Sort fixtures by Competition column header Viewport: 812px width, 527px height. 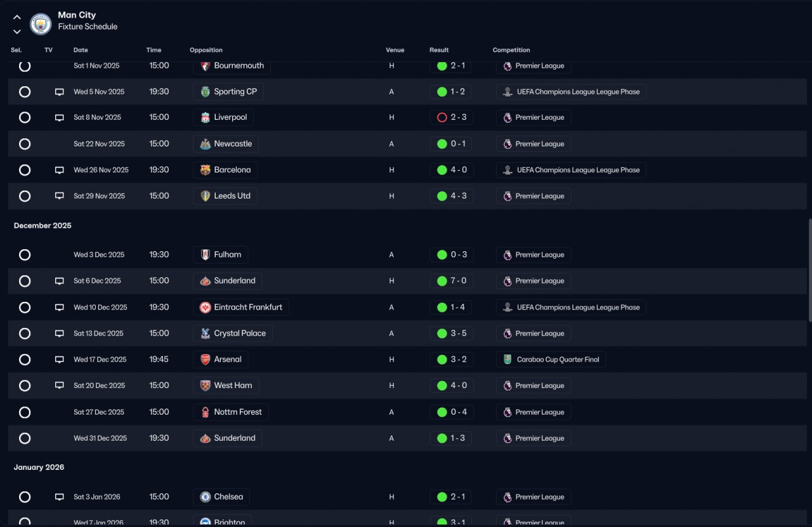point(511,50)
